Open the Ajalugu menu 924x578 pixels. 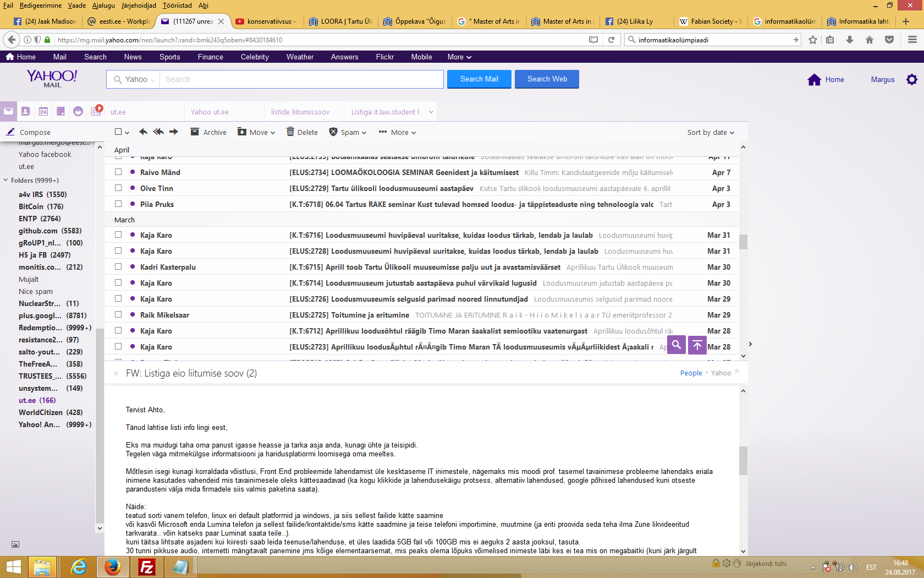click(x=103, y=6)
